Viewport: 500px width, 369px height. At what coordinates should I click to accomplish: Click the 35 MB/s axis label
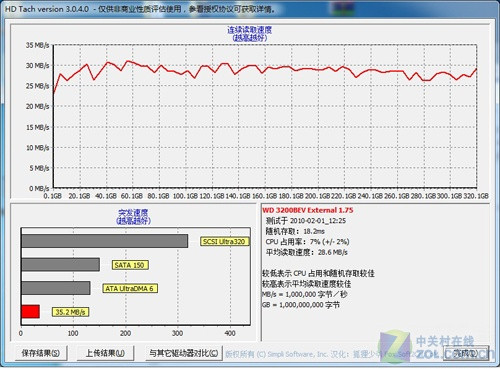coord(37,45)
